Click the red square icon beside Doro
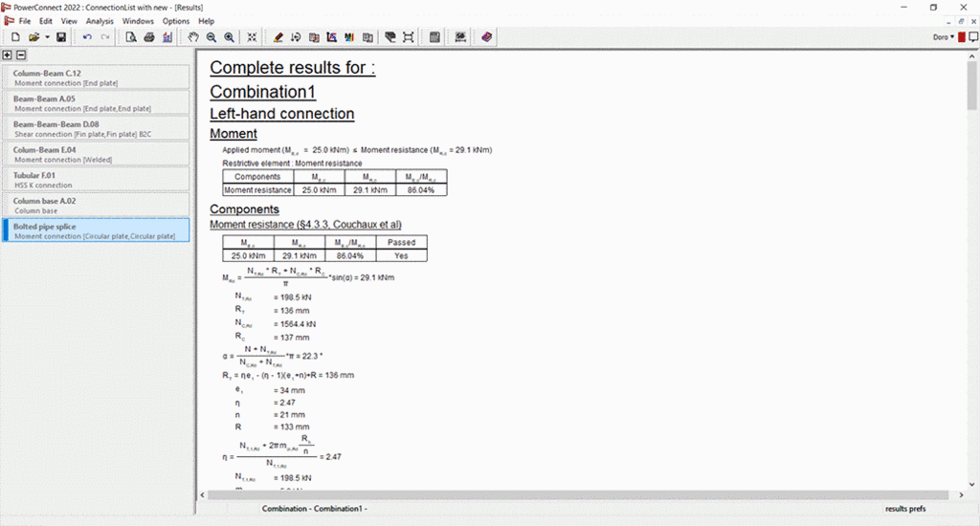This screenshot has width=980, height=526. pos(961,37)
